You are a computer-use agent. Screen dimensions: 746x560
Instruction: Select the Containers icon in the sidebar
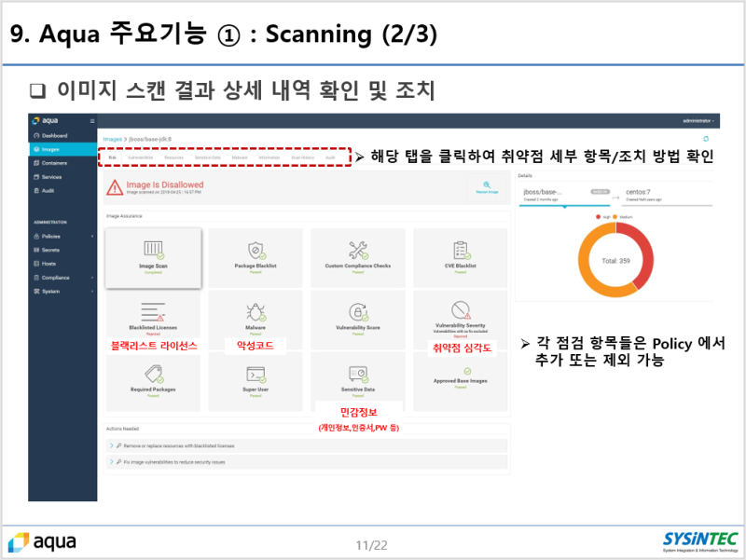pos(52,163)
